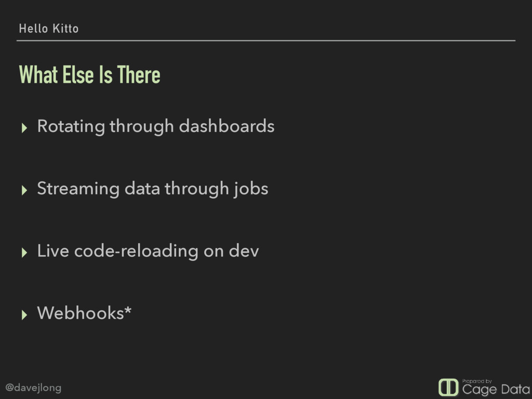
Task: Click the Webhooks* bullet text
Action: [84, 313]
